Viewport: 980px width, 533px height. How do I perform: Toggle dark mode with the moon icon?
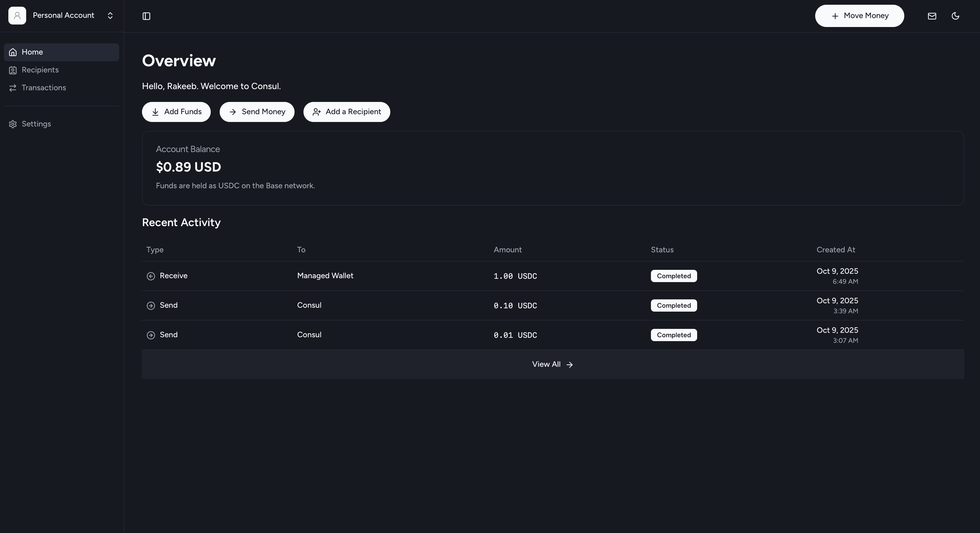[x=955, y=16]
